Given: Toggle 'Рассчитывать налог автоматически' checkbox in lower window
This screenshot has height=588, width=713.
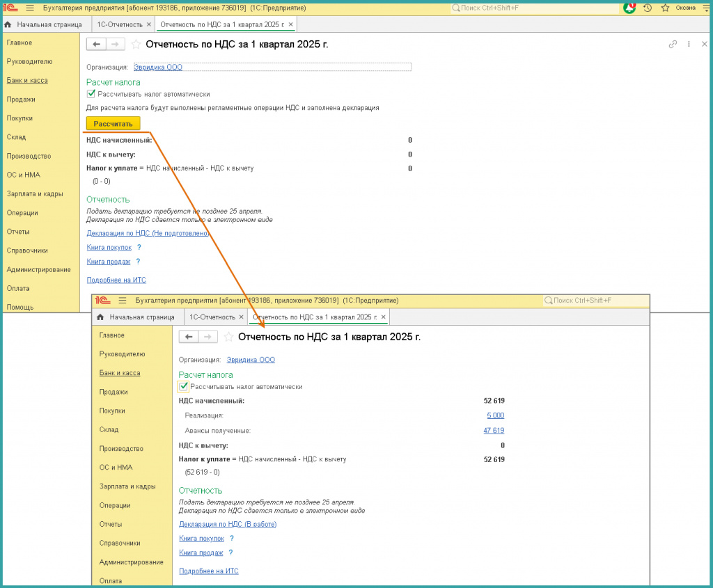Looking at the screenshot, I should 183,387.
